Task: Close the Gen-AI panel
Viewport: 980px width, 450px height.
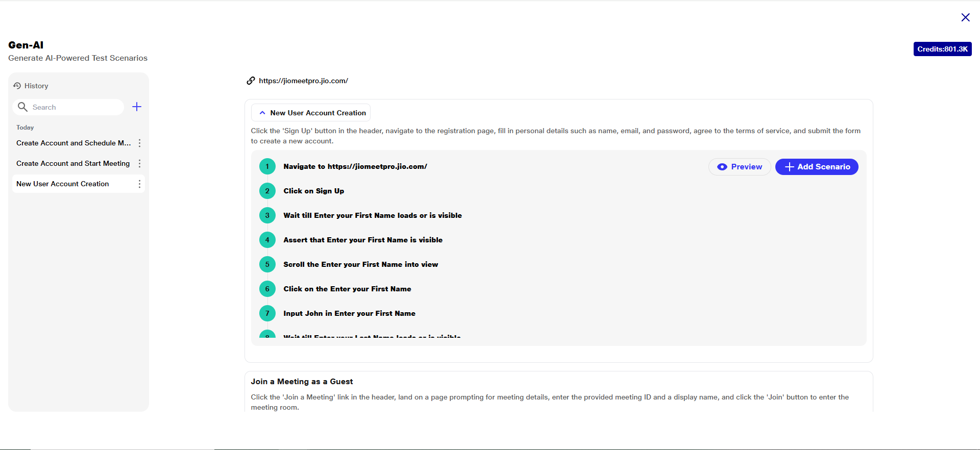Action: (x=965, y=17)
